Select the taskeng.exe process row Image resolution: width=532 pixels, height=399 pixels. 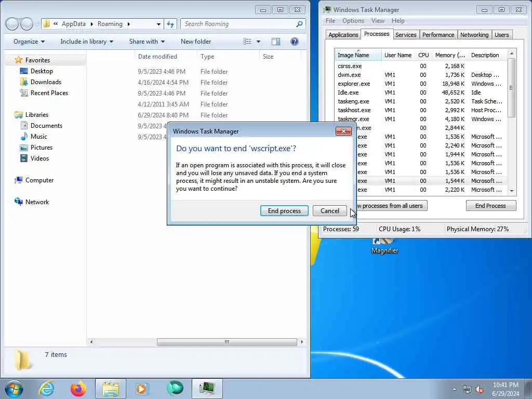(x=421, y=101)
